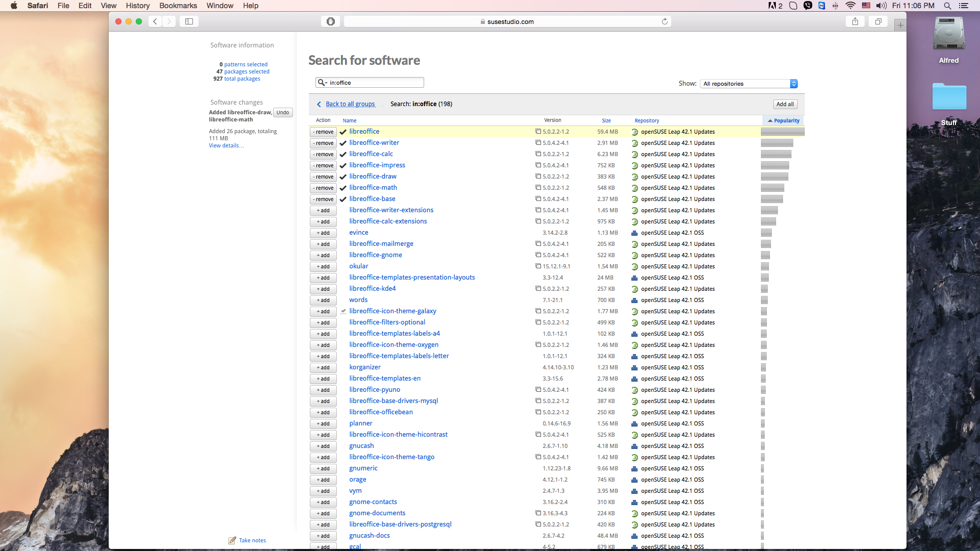Toggle the checkmark for libreoffice-impress
The height and width of the screenshot is (551, 980).
click(343, 165)
